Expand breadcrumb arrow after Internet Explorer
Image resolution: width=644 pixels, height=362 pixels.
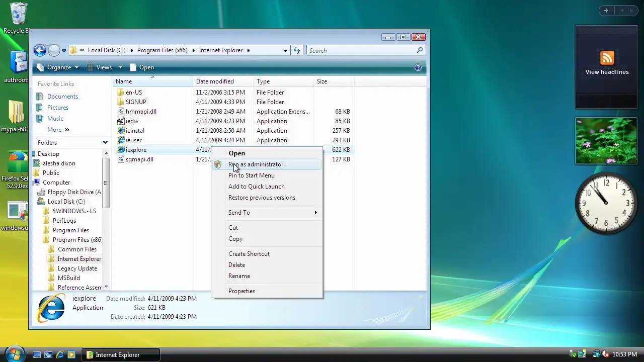pos(248,50)
